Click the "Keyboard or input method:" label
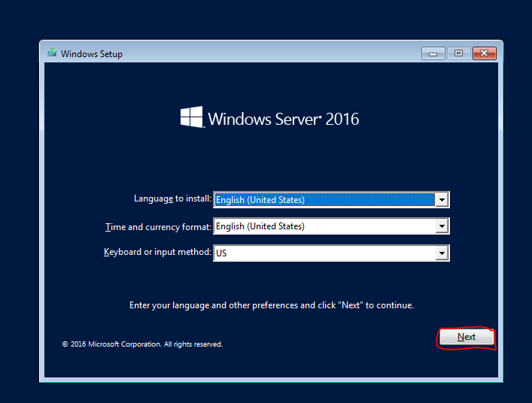This screenshot has height=403, width=532. [157, 252]
